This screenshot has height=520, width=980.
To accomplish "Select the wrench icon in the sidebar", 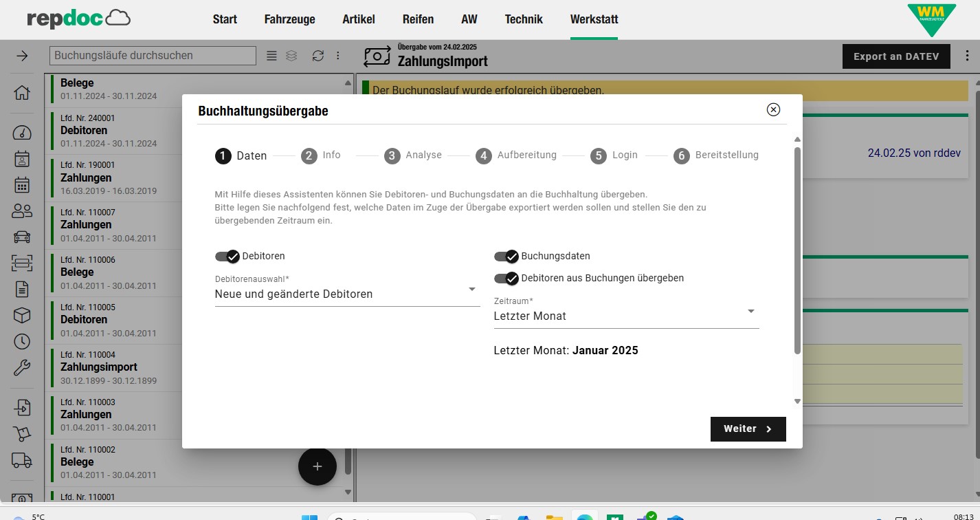I will pos(22,368).
